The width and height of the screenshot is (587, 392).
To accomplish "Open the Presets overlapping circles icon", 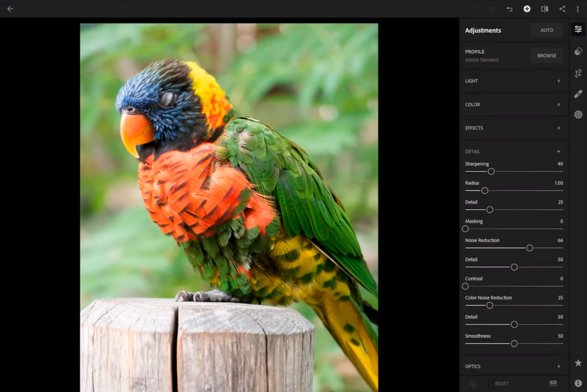I will (578, 51).
